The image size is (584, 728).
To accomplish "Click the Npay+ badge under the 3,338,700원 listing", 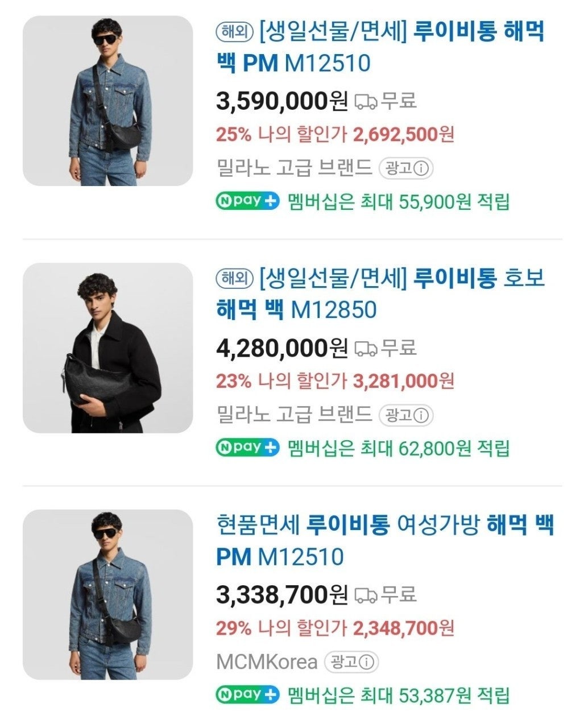I will pos(248,695).
